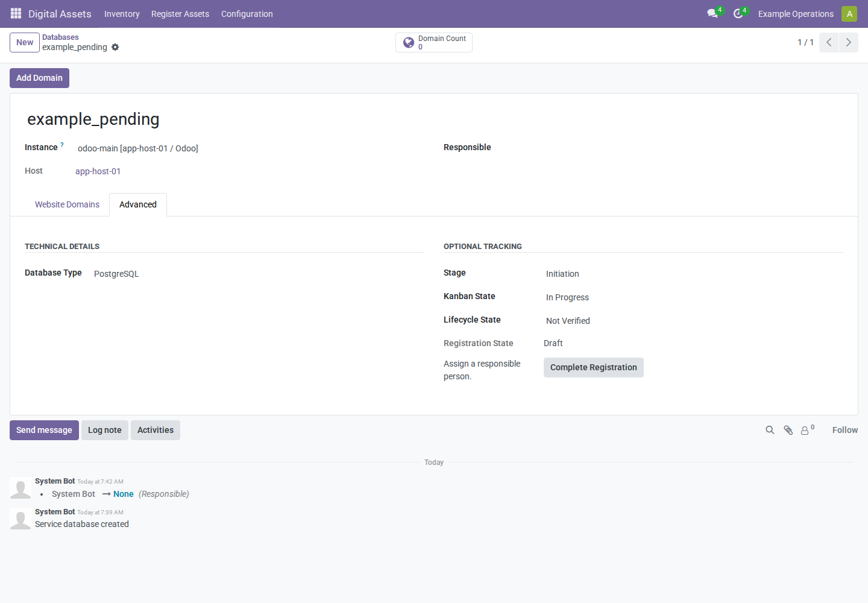Screen dimensions: 868x603
Task: Open the Activities button
Action: (156, 430)
